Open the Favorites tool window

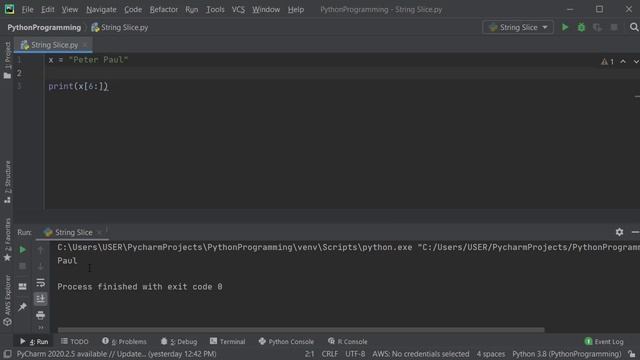pos(7,240)
